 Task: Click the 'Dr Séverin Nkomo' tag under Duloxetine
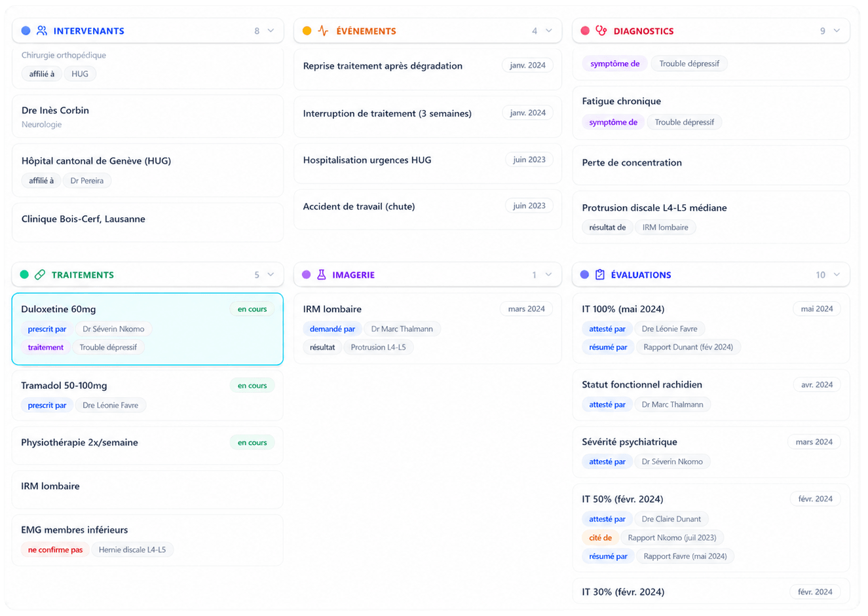(x=113, y=329)
